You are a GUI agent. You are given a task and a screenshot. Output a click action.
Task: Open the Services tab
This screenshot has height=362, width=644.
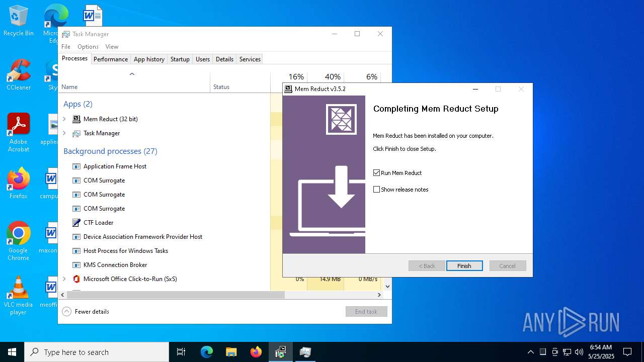250,59
